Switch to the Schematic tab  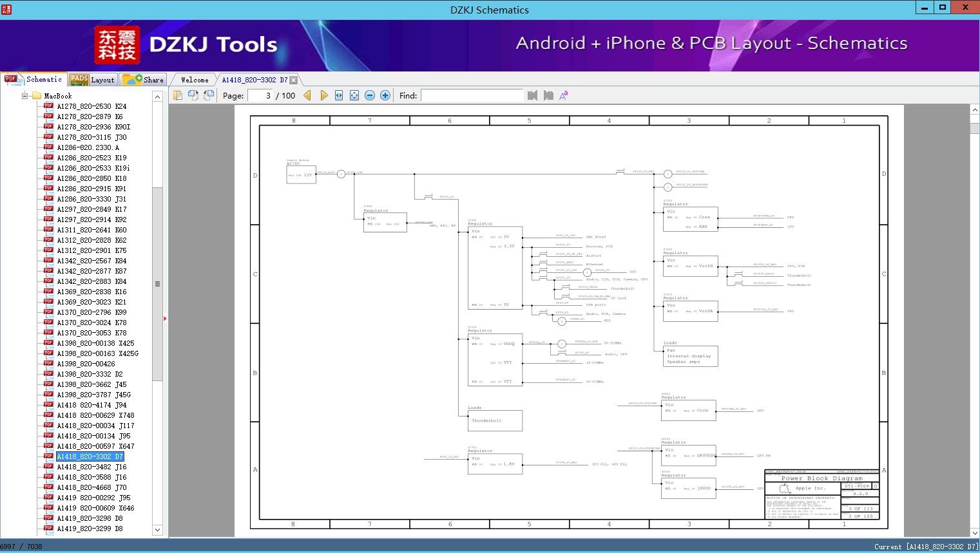click(x=34, y=79)
